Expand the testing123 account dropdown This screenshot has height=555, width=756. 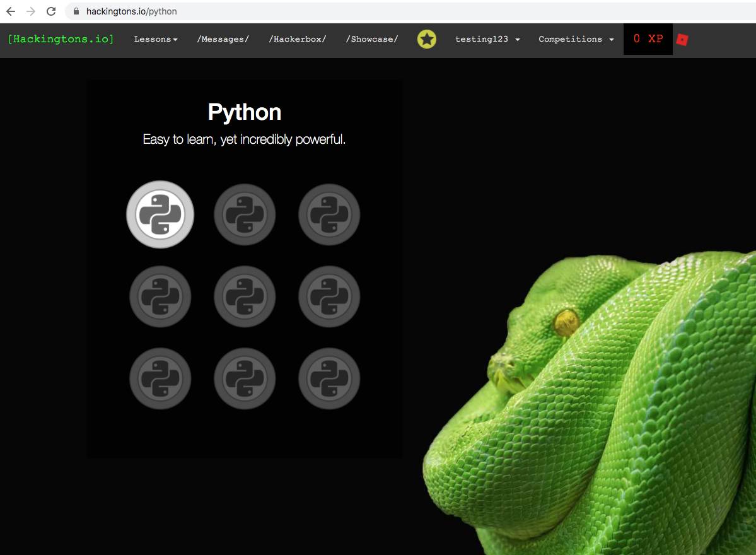pos(487,39)
